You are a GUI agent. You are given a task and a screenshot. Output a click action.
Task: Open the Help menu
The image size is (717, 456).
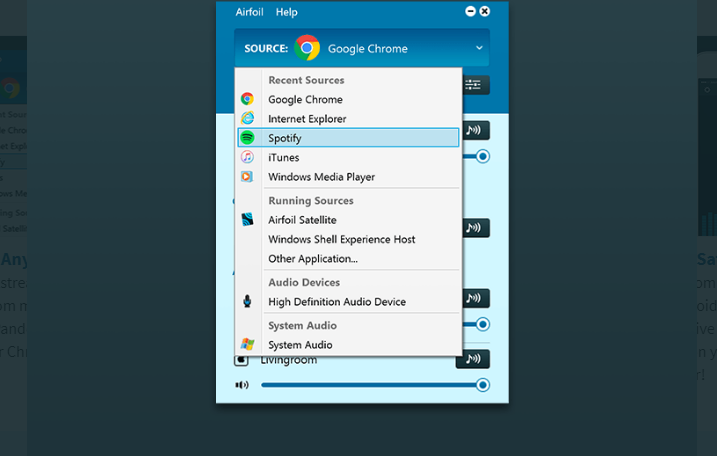coord(286,12)
